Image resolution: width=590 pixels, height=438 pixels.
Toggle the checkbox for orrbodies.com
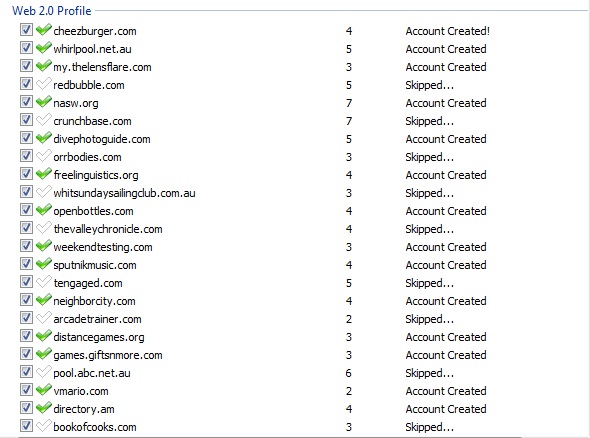tap(26, 156)
